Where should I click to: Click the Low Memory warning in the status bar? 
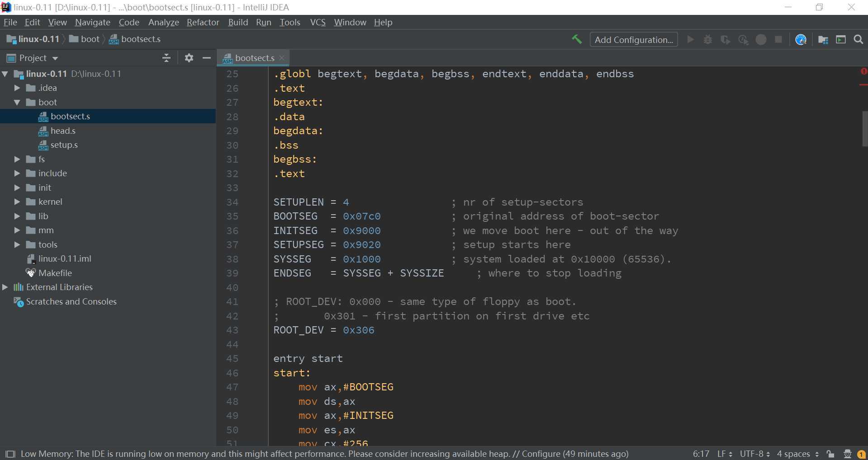click(324, 454)
